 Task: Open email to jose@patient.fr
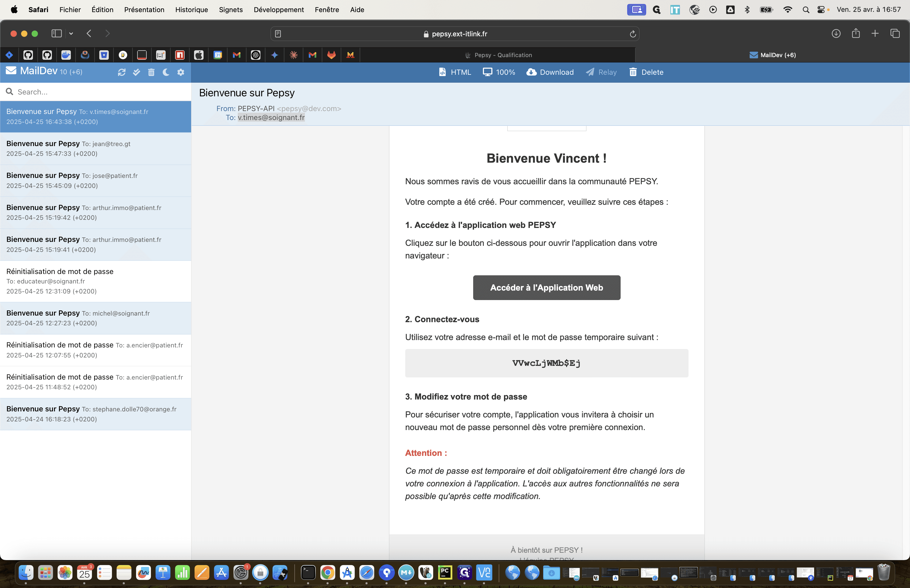click(x=96, y=181)
